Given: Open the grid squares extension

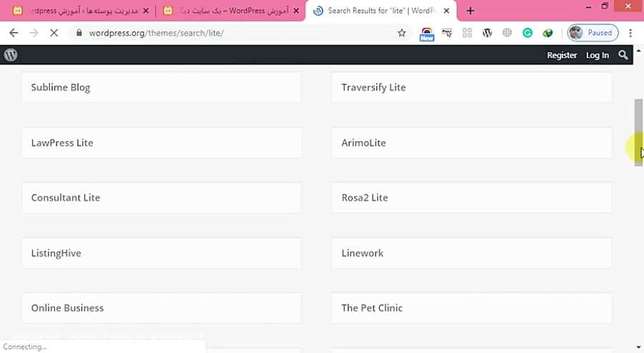Looking at the screenshot, I should [467, 33].
